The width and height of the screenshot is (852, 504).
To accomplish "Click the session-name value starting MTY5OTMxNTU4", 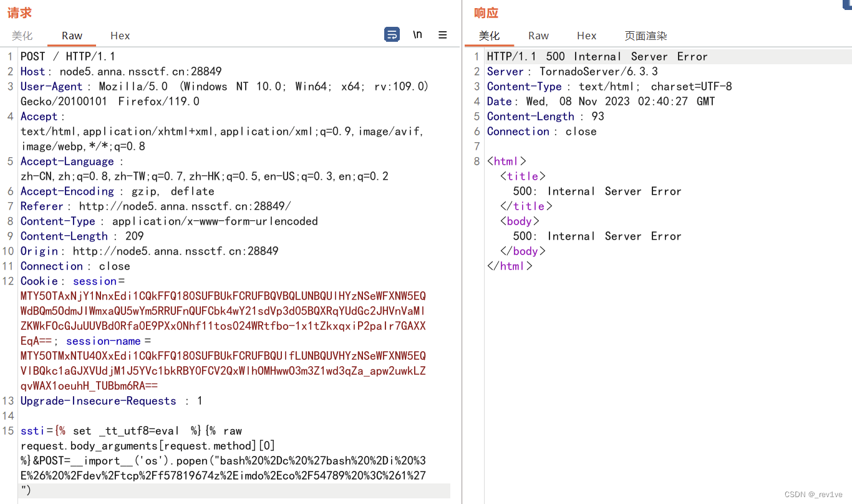I will tap(223, 371).
